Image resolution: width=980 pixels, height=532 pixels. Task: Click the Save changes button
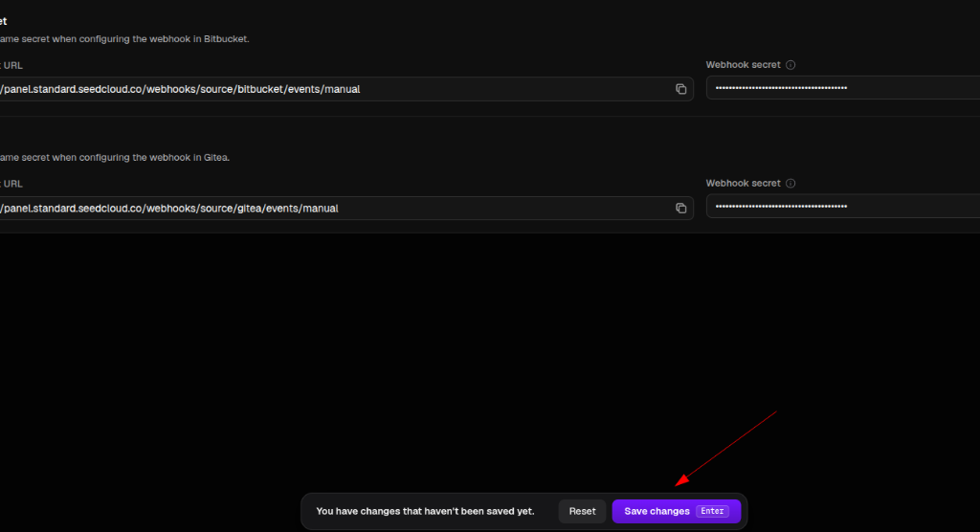tap(677, 511)
